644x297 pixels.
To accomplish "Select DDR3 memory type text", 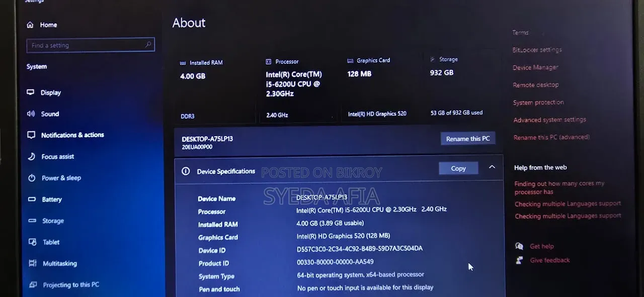I will coord(188,116).
